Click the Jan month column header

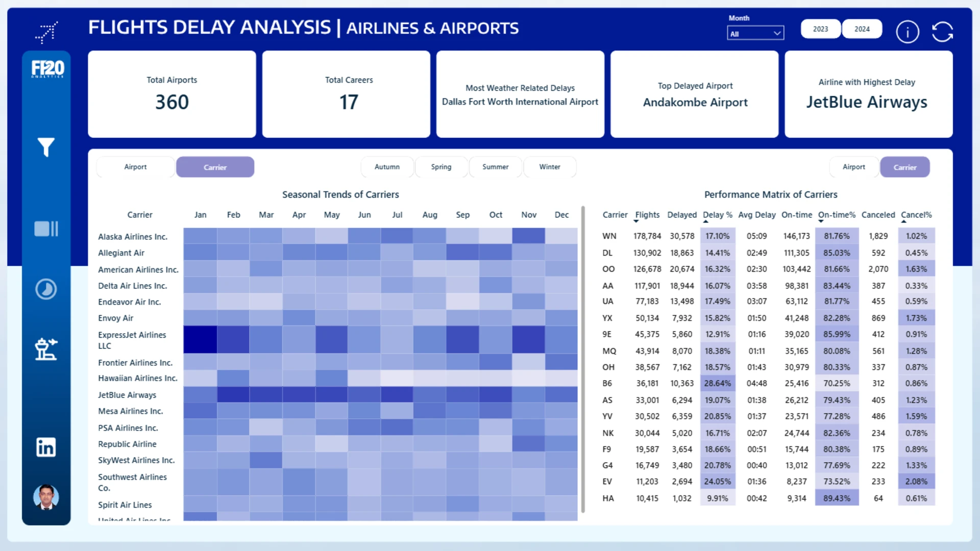(x=200, y=215)
